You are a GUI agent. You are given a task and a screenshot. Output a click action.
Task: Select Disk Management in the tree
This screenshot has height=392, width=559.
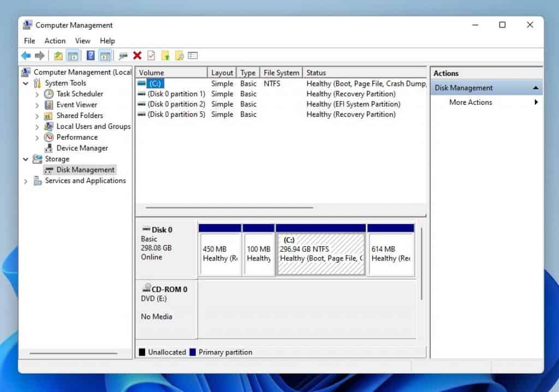(x=86, y=170)
